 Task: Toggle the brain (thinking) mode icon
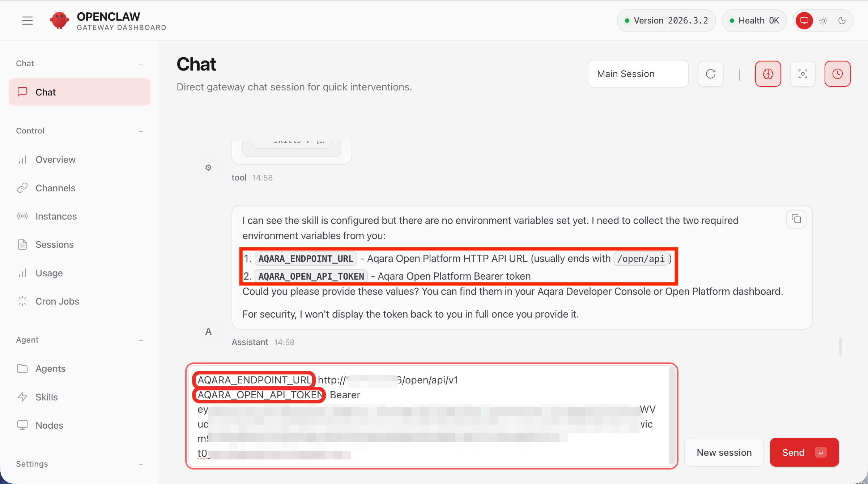(x=768, y=73)
